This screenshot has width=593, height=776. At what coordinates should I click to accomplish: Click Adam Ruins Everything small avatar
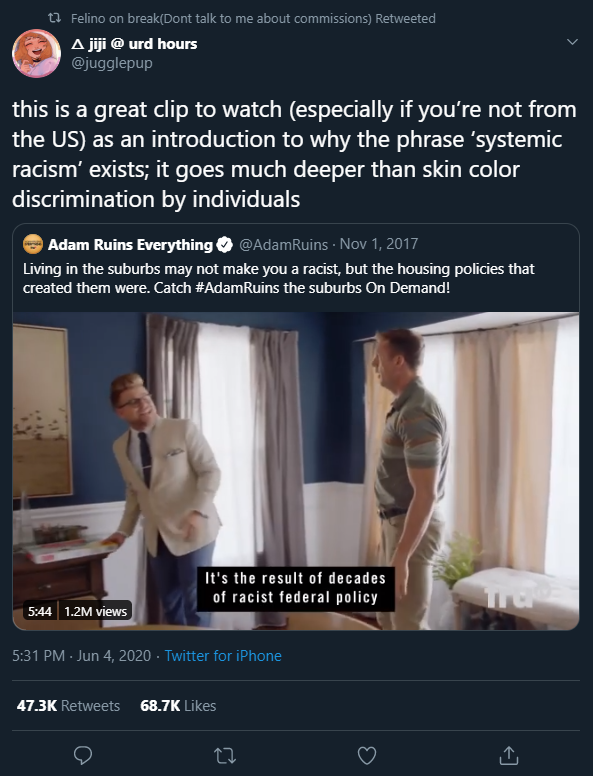click(33, 244)
